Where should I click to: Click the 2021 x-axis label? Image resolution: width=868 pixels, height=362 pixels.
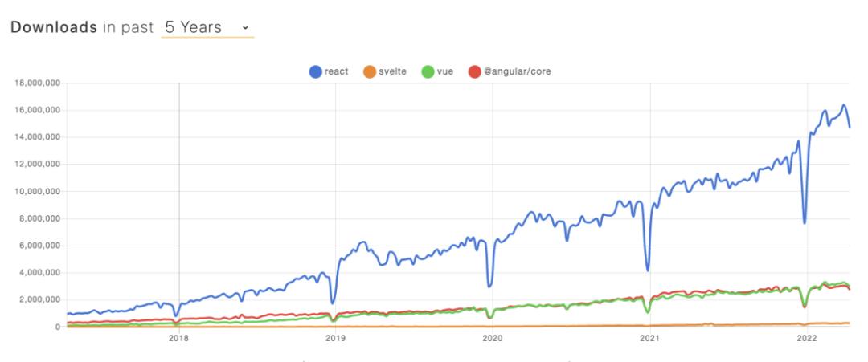pos(649,340)
